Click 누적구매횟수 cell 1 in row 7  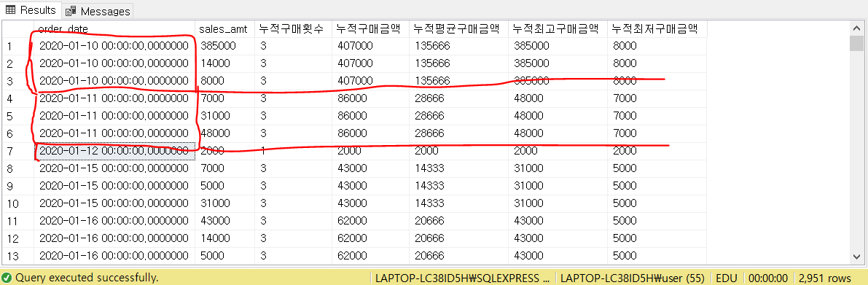pos(293,151)
